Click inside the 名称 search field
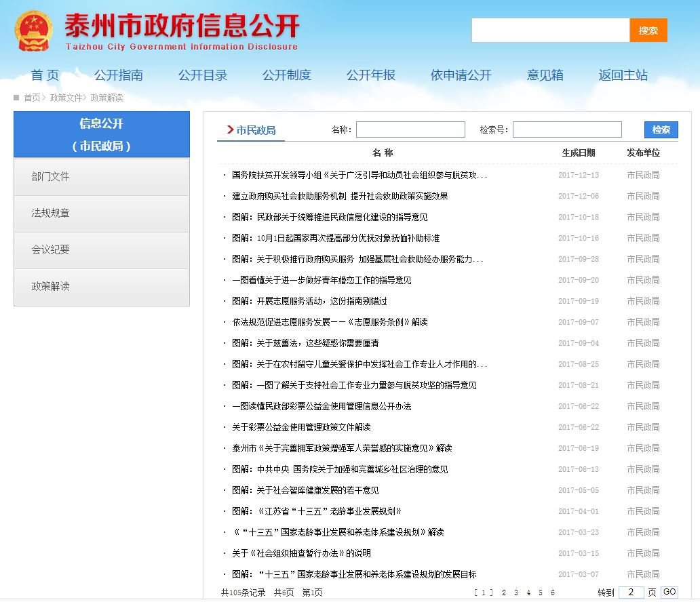The width and height of the screenshot is (700, 602). [410, 129]
